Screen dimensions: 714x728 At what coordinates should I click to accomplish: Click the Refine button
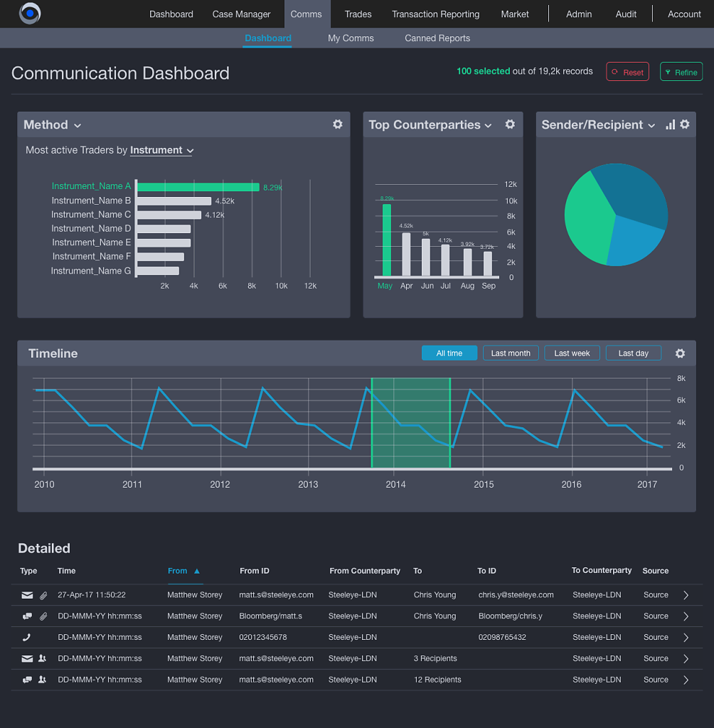coord(681,72)
